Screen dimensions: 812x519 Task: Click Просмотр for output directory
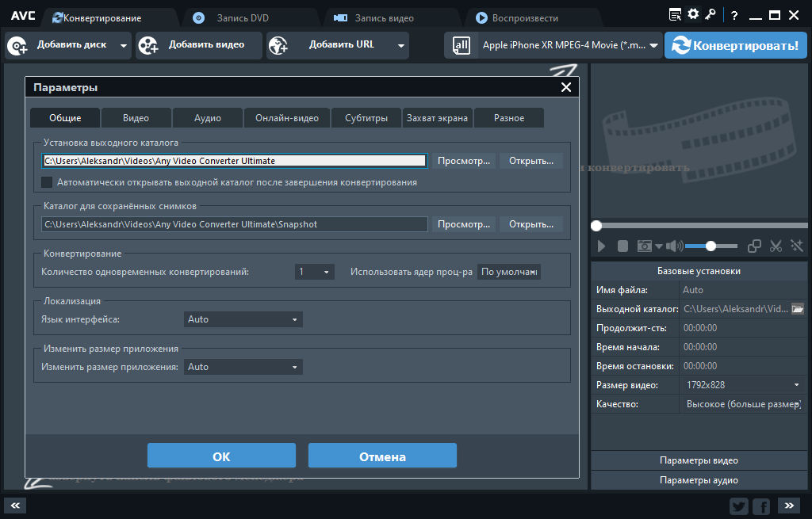coord(464,161)
